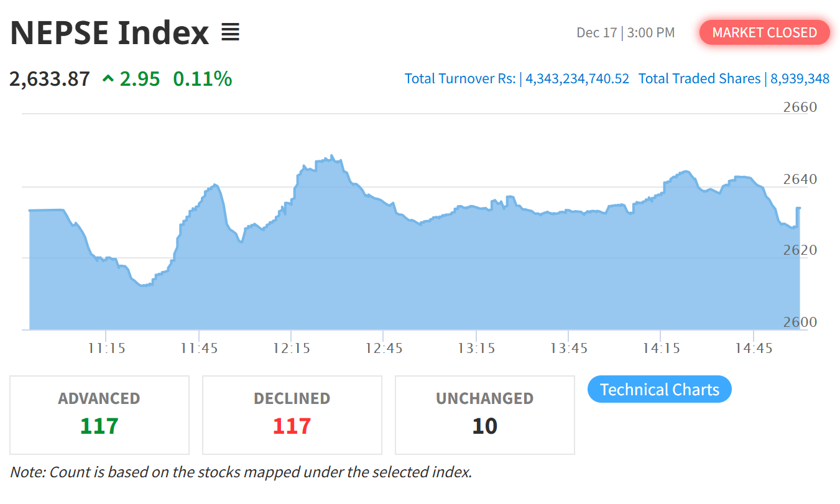This screenshot has width=840, height=504.
Task: Click the 14:45 time axis label
Action: (754, 348)
